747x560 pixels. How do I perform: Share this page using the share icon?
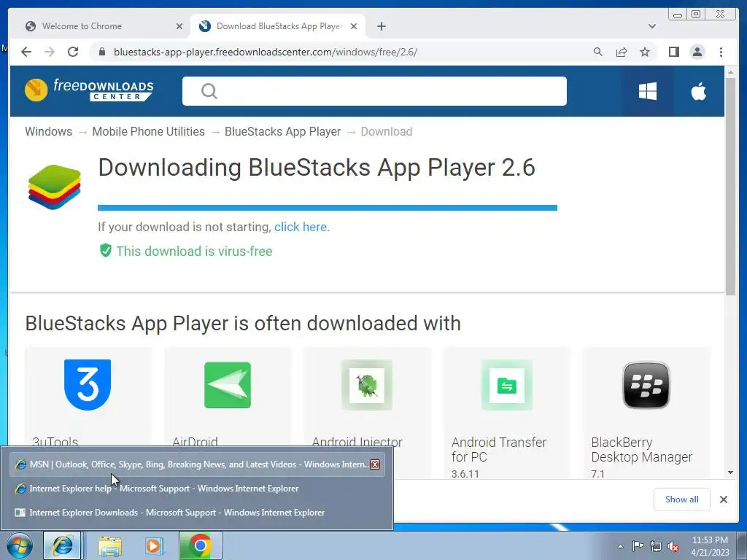622,52
